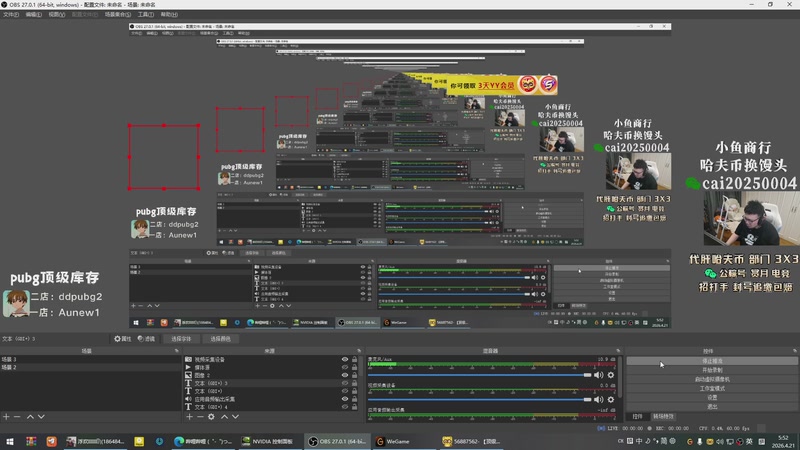This screenshot has width=800, height=450.
Task: Click 停止推流 stop streaming button
Action: click(x=712, y=361)
